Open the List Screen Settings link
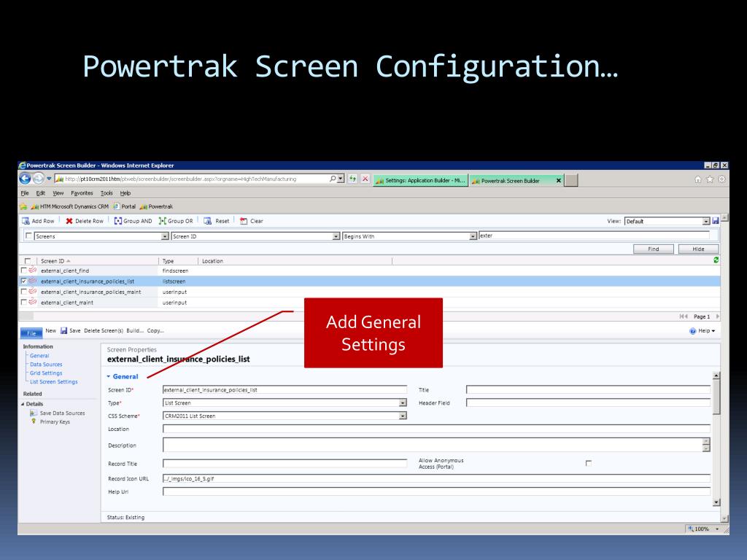The width and height of the screenshot is (747, 560). point(54,381)
